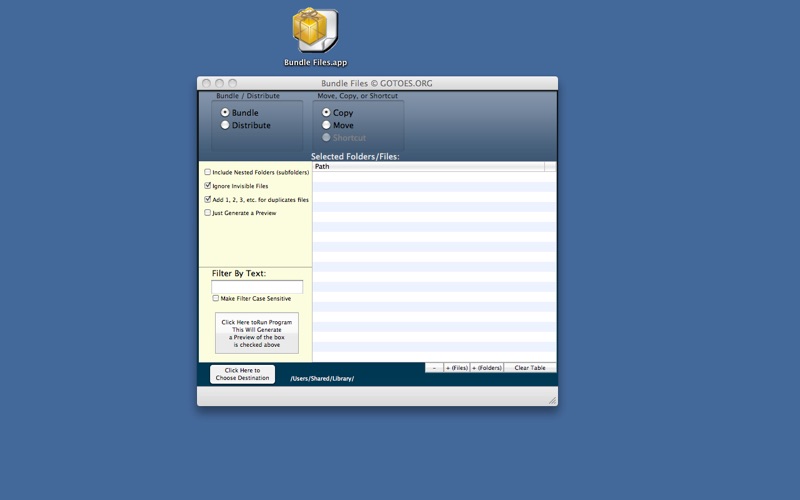Image resolution: width=800 pixels, height=500 pixels.
Task: Add files with + (Files) button
Action: point(457,368)
